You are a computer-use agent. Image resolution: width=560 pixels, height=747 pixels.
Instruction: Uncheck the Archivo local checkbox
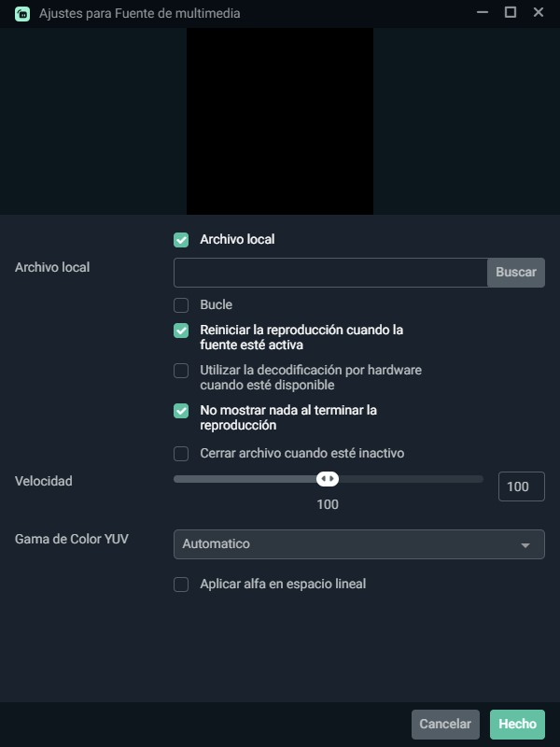[181, 240]
